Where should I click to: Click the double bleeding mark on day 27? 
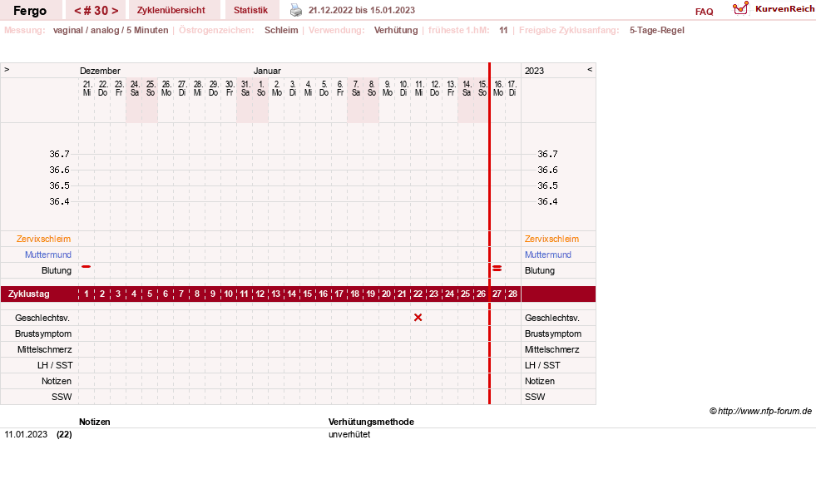(x=497, y=269)
